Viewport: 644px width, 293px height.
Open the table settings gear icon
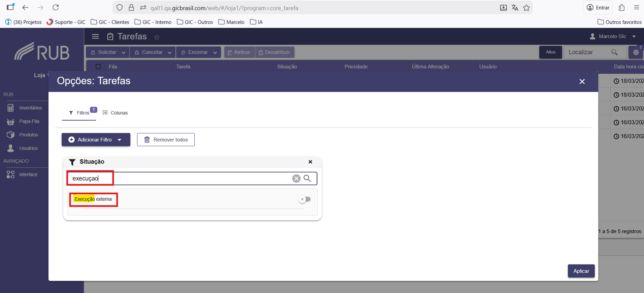[636, 52]
